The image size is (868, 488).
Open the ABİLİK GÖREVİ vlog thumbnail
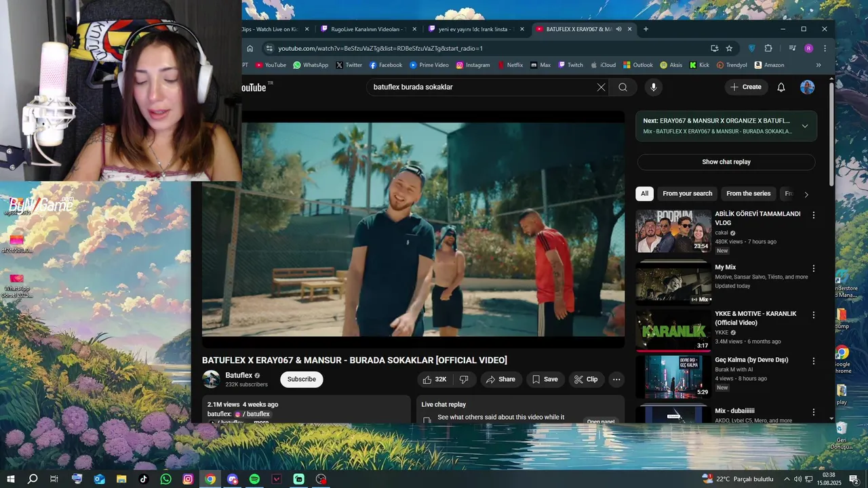673,231
